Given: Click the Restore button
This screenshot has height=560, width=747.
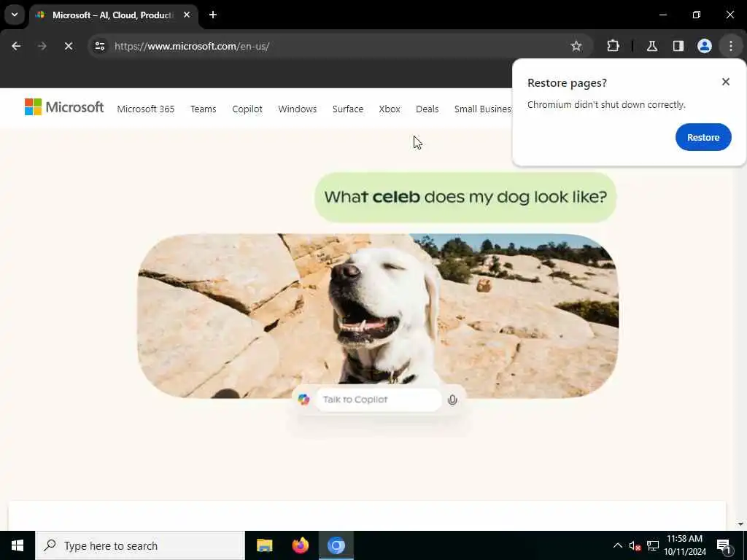Looking at the screenshot, I should coord(703,137).
